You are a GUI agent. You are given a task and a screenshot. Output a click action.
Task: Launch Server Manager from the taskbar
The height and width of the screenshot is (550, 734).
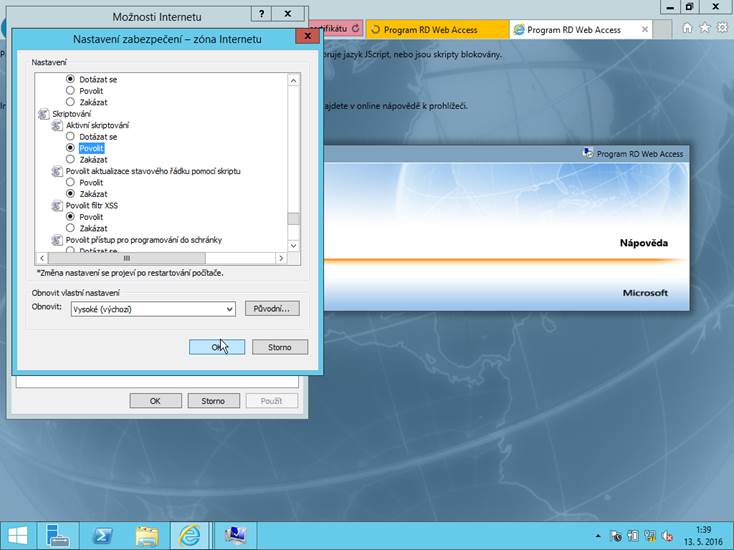point(58,535)
